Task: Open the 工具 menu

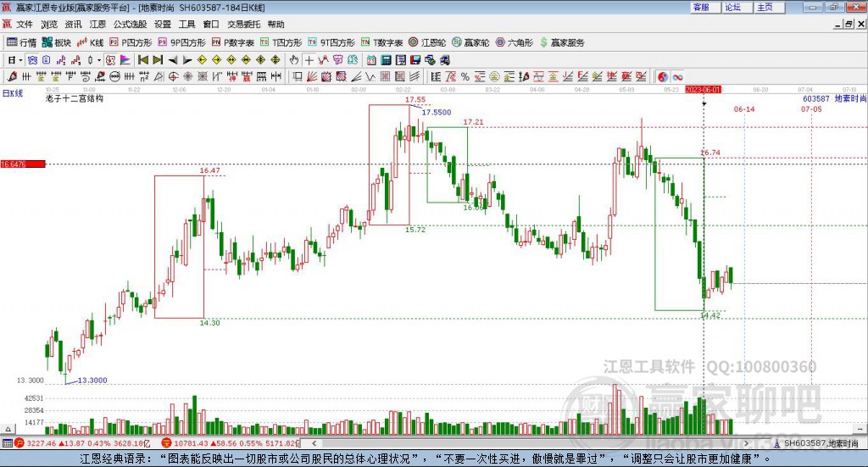Action: [187, 24]
